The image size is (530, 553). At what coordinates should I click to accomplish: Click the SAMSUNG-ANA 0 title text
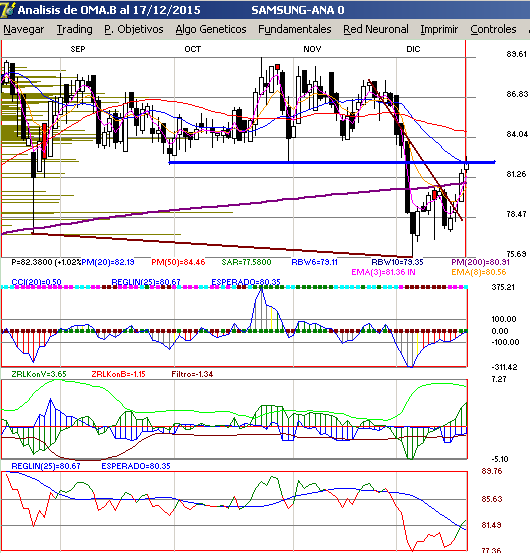[x=298, y=10]
